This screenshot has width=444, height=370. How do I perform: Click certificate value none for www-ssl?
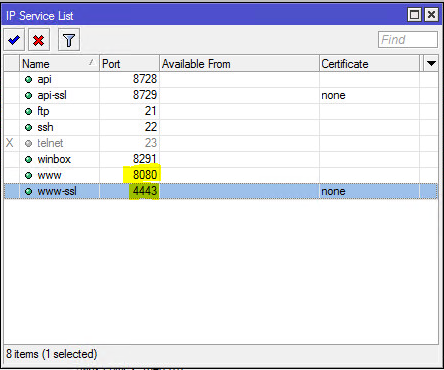333,192
